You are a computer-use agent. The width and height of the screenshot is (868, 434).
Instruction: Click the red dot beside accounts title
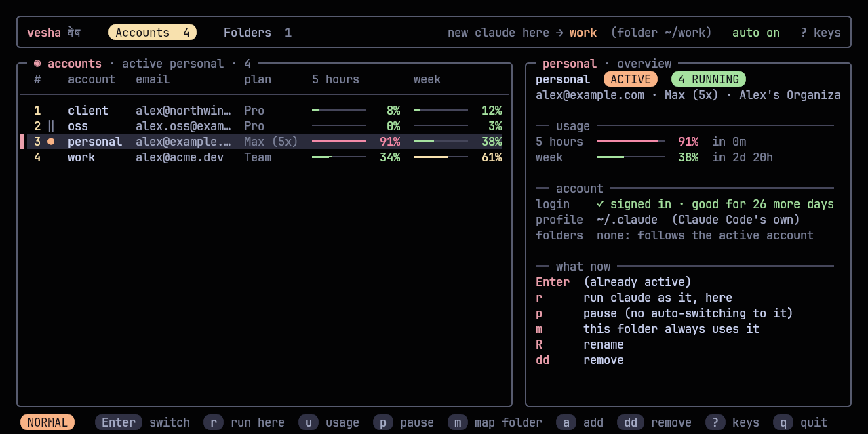click(37, 64)
